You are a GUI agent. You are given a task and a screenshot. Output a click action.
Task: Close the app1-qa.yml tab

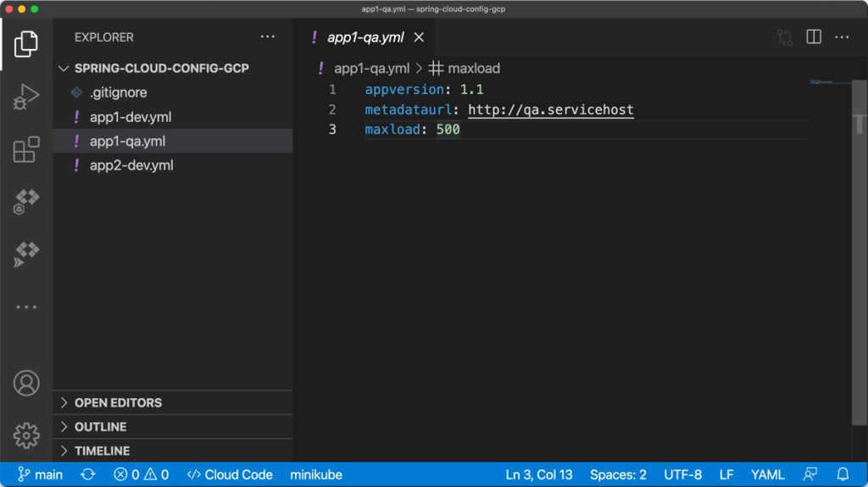(x=419, y=37)
